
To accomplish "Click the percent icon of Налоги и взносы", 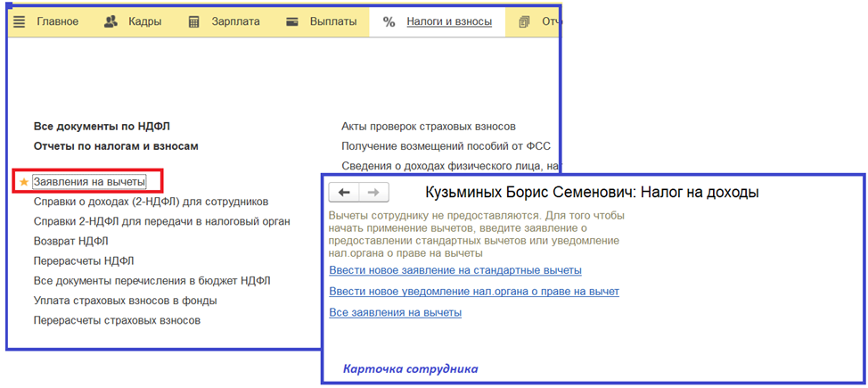I will pos(389,22).
